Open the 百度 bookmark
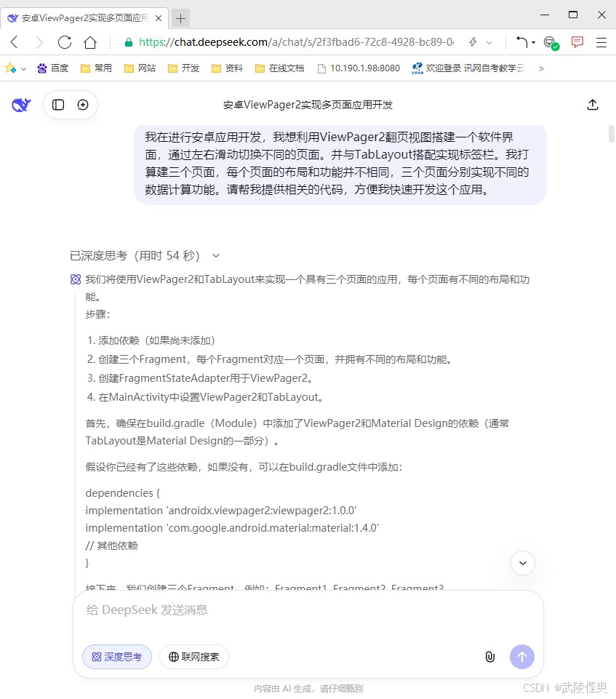 pos(52,68)
